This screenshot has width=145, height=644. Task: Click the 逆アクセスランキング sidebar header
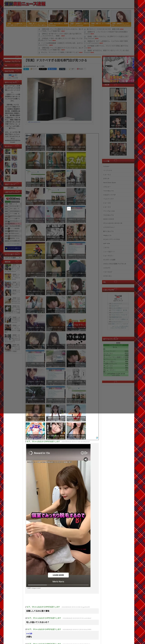point(118,339)
